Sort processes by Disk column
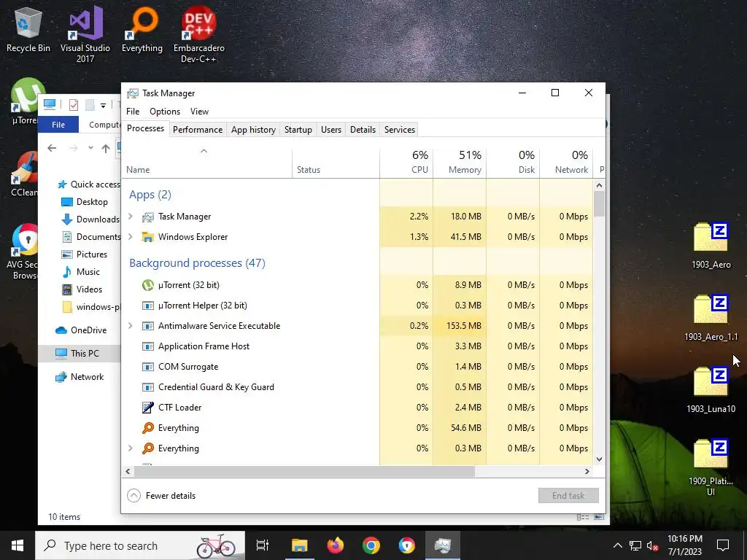This screenshot has width=747, height=560. click(x=513, y=163)
